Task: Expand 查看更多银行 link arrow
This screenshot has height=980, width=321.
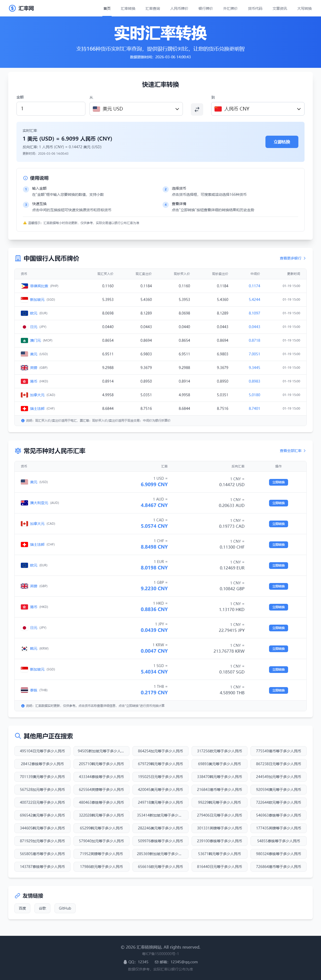Action: coord(305,258)
